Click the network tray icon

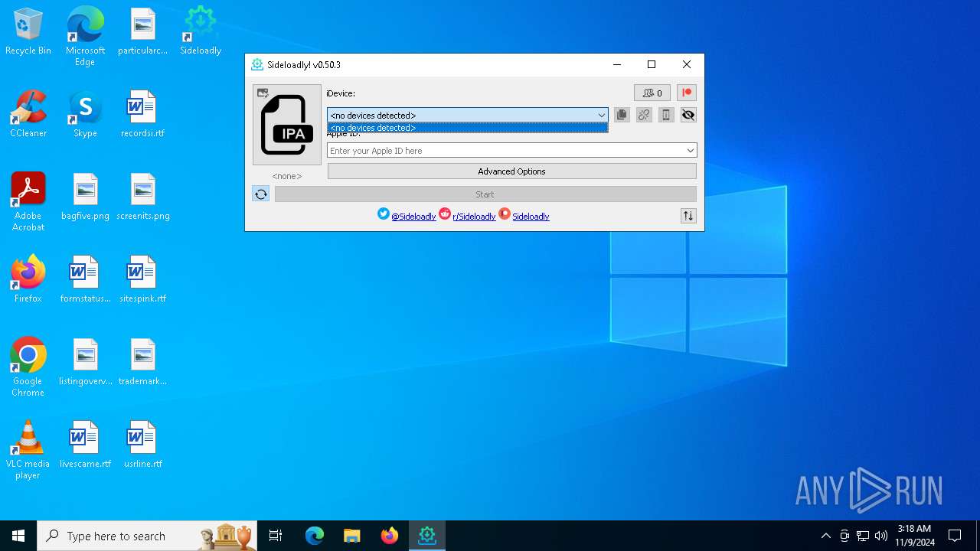coord(863,536)
